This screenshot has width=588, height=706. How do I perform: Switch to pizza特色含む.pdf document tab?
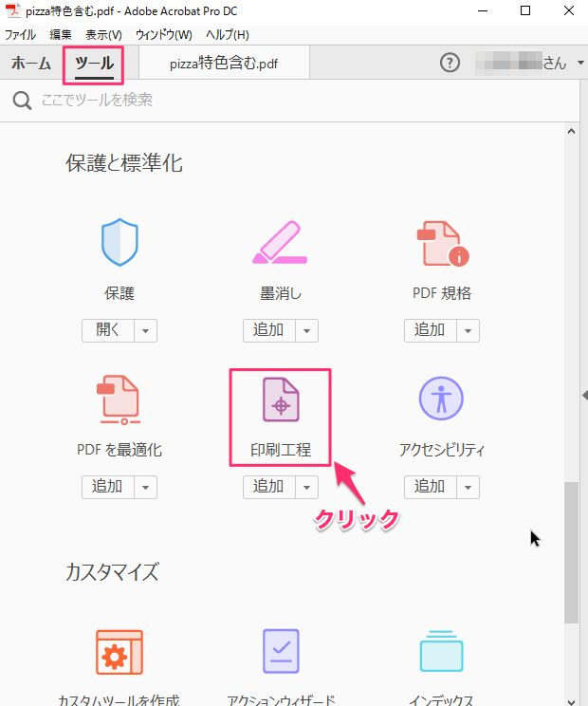pos(224,63)
